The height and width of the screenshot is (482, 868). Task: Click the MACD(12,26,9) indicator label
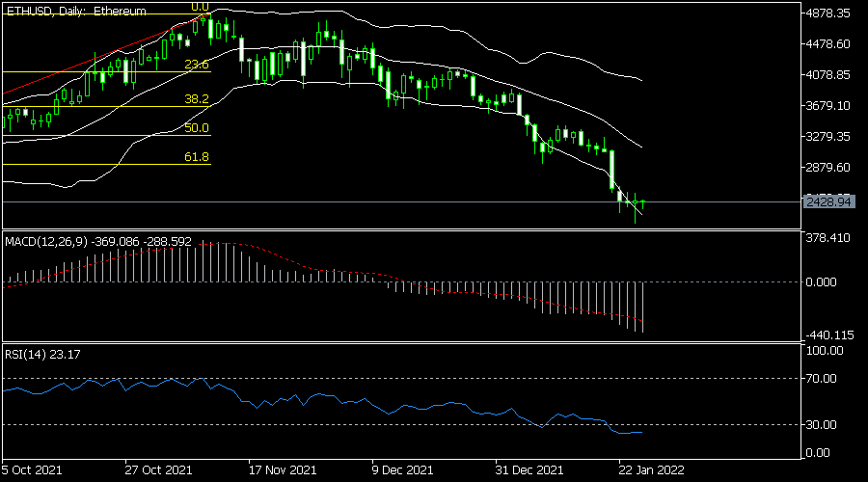[x=98, y=242]
